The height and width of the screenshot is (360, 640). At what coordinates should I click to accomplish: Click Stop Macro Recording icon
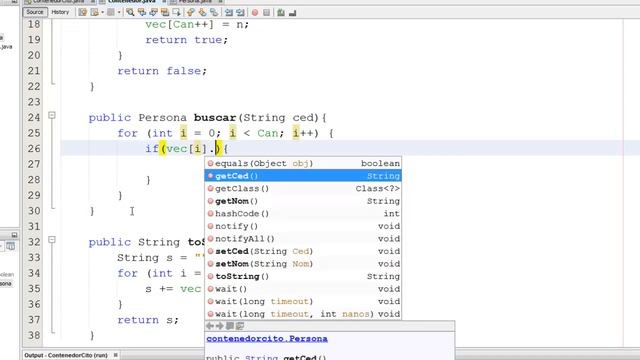[x=266, y=13]
